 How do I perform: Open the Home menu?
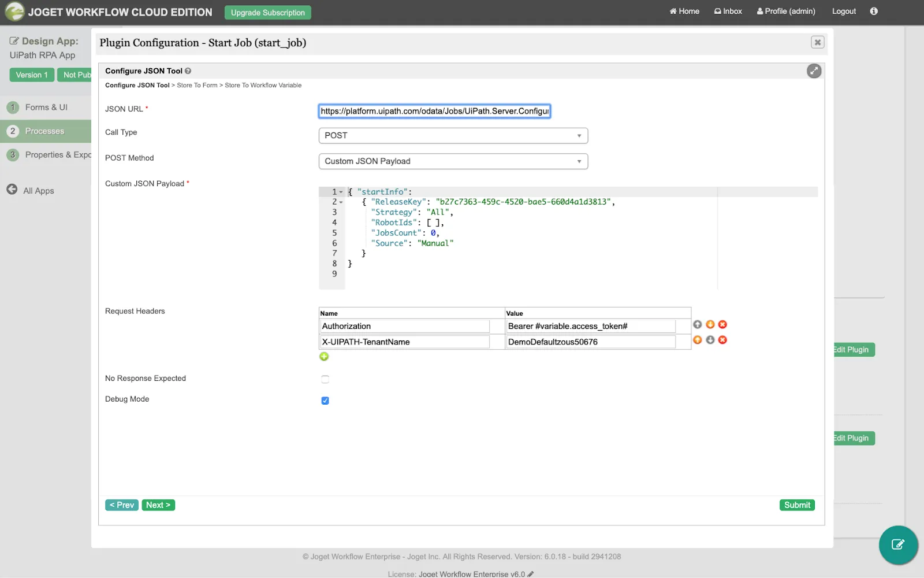click(684, 11)
